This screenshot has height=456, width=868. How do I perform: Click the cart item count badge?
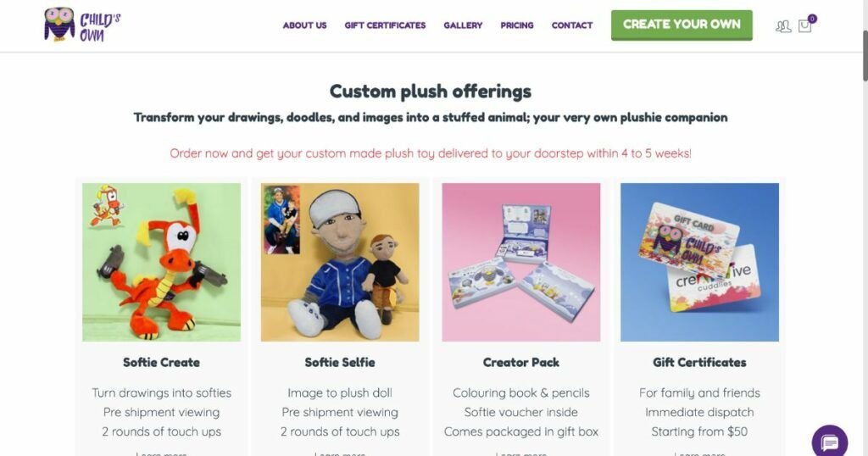click(x=812, y=19)
